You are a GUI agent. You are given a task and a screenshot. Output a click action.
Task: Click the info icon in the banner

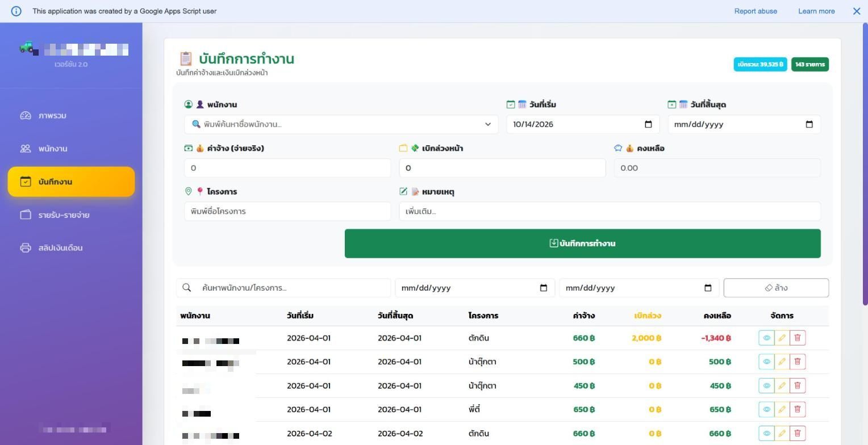(16, 11)
